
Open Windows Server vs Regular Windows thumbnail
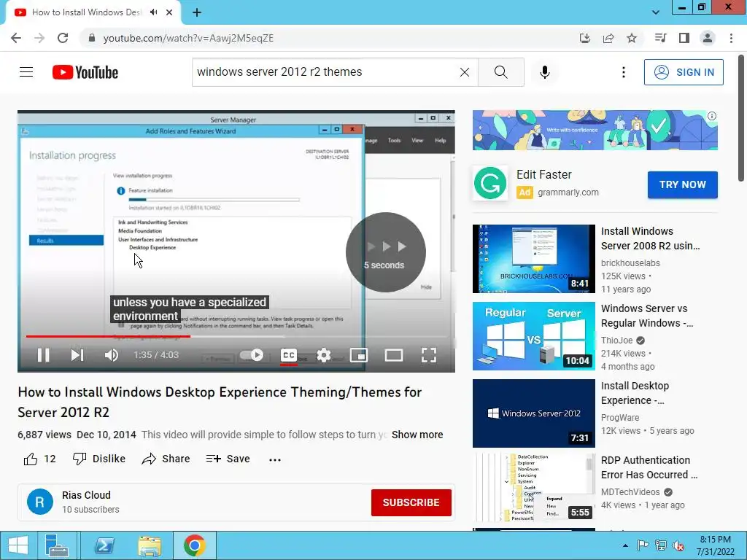(533, 335)
